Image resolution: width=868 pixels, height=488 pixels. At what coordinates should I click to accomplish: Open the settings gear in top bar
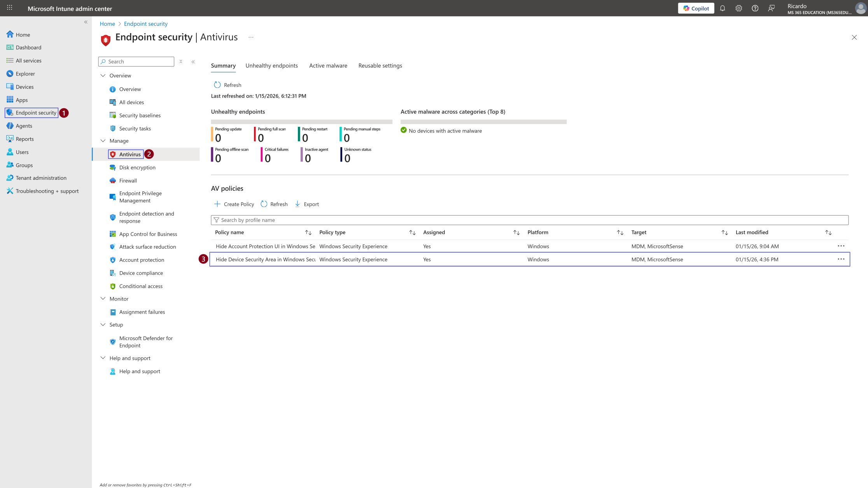[739, 8]
